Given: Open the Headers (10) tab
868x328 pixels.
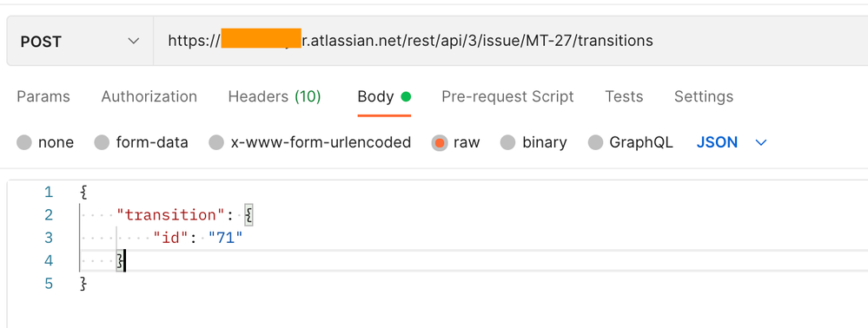Looking at the screenshot, I should click(x=275, y=97).
